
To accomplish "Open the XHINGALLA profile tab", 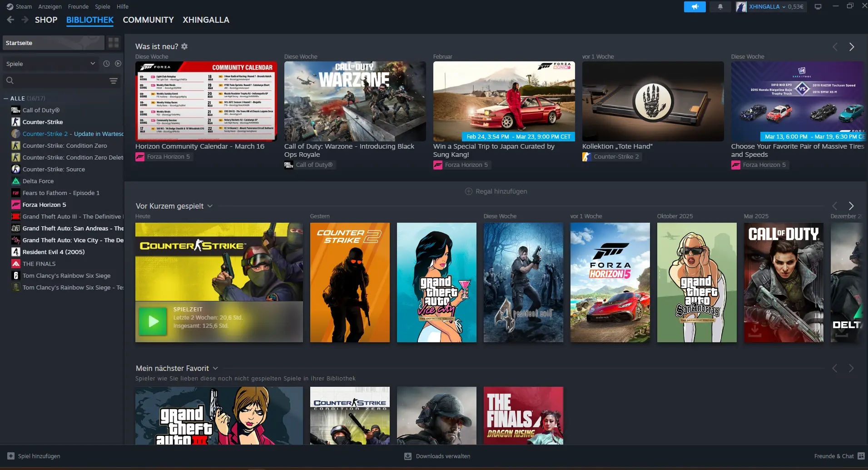I will pyautogui.click(x=206, y=20).
